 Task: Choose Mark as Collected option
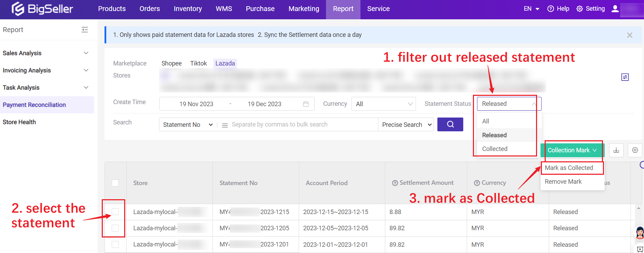(568, 168)
